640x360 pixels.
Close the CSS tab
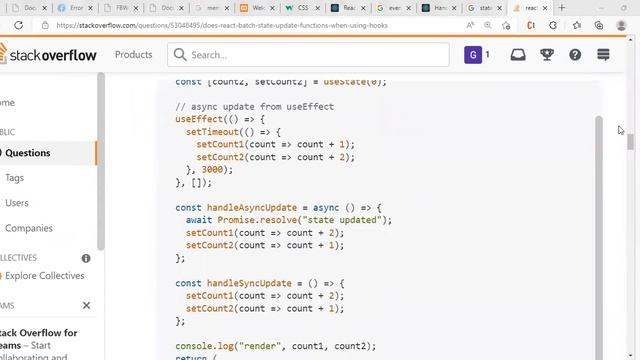[x=318, y=8]
